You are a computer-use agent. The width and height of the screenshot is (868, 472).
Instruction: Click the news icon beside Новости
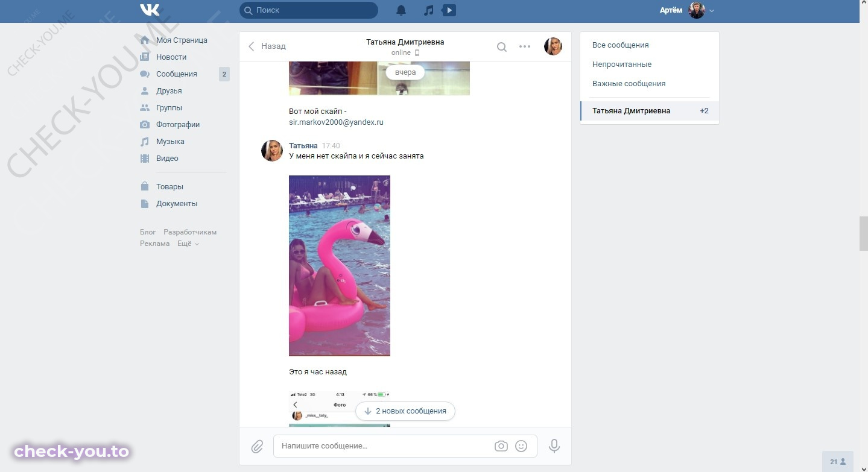[145, 57]
